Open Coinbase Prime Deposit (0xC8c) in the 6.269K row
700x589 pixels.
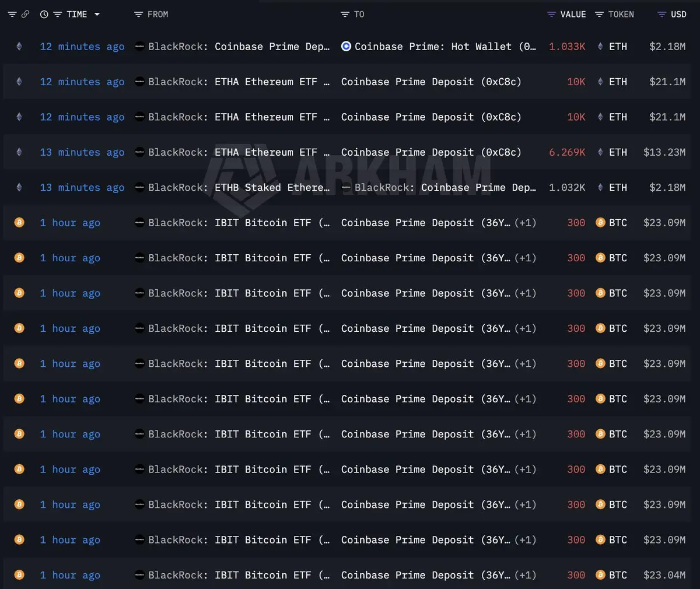pos(431,152)
